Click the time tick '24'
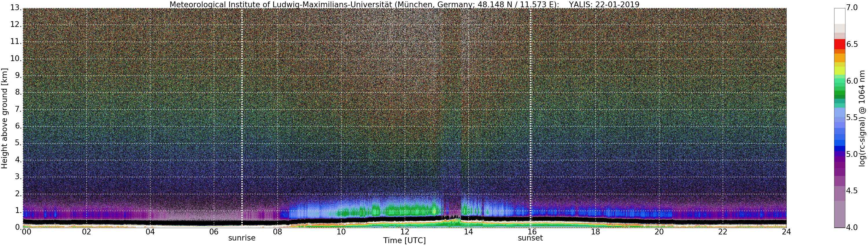Viewport: 868px width, 246px height. coord(786,232)
